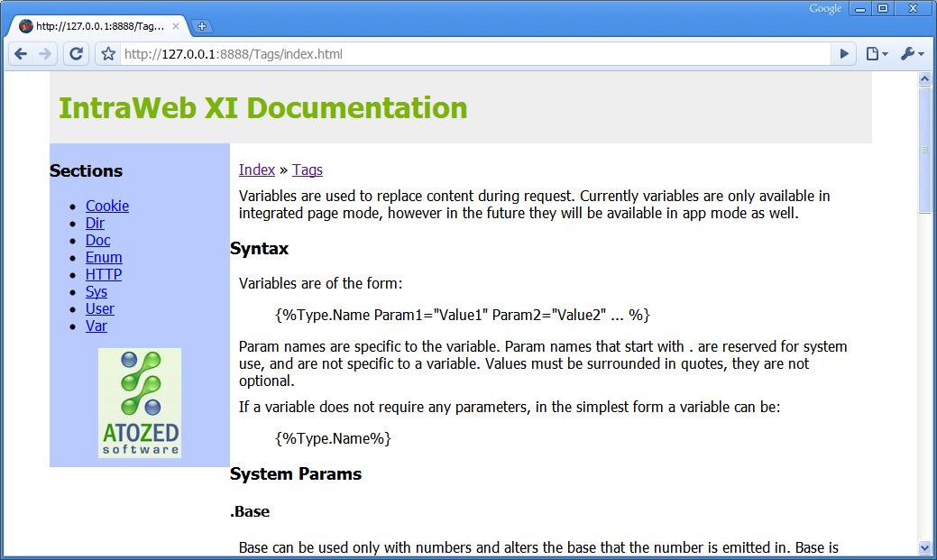Click the browser Forward arrow button
This screenshot has width=937, height=560.
[45, 54]
